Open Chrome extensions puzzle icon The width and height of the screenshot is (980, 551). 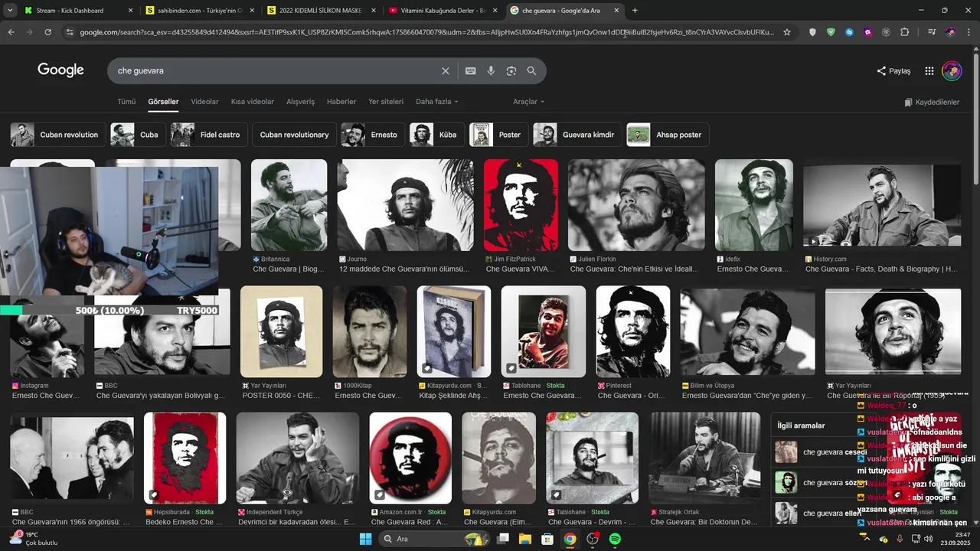click(905, 32)
